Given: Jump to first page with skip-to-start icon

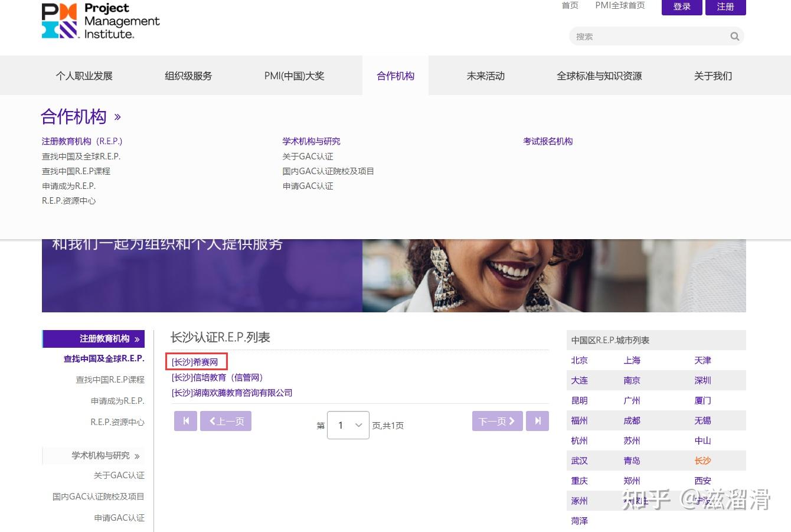Looking at the screenshot, I should (x=185, y=421).
